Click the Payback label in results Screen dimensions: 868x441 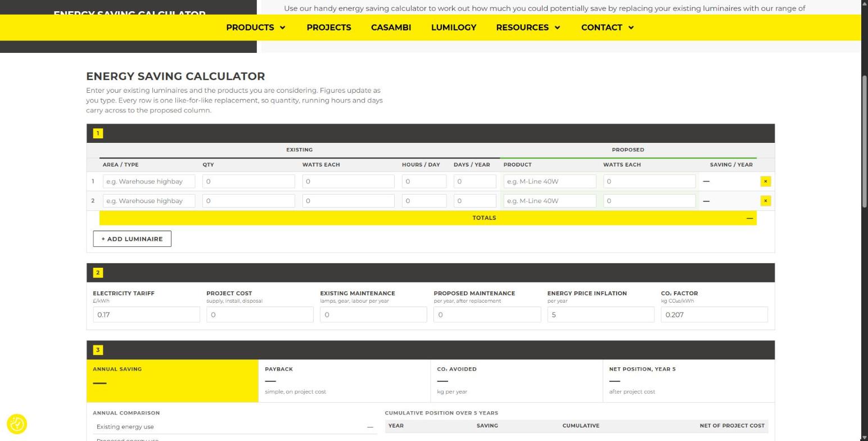279,369
